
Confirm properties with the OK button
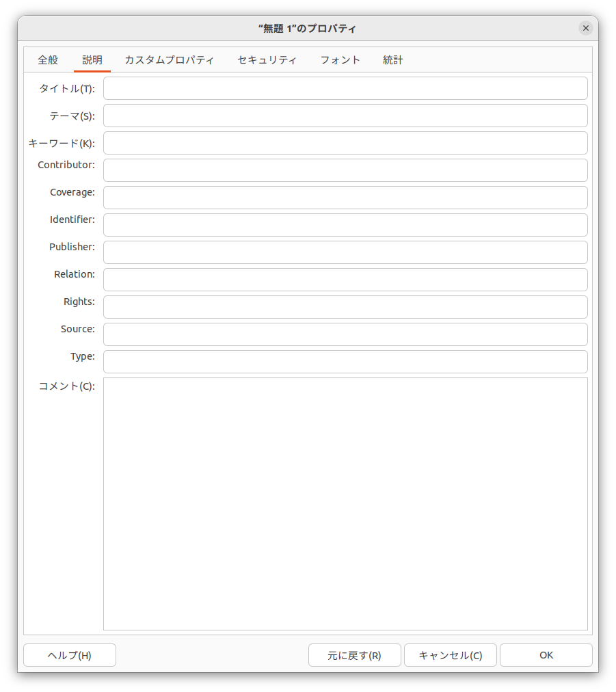coord(546,655)
